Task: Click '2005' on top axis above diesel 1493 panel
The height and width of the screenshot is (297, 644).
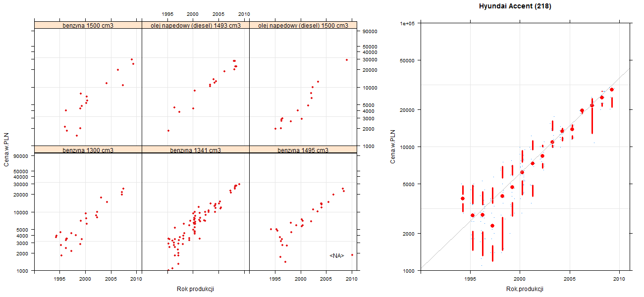Action: click(218, 14)
